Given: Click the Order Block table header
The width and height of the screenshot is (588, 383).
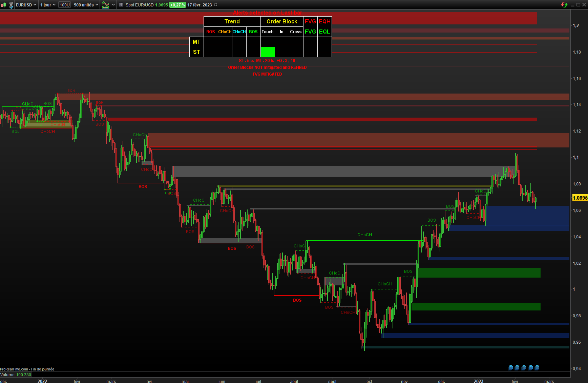Looking at the screenshot, I should pos(282,21).
